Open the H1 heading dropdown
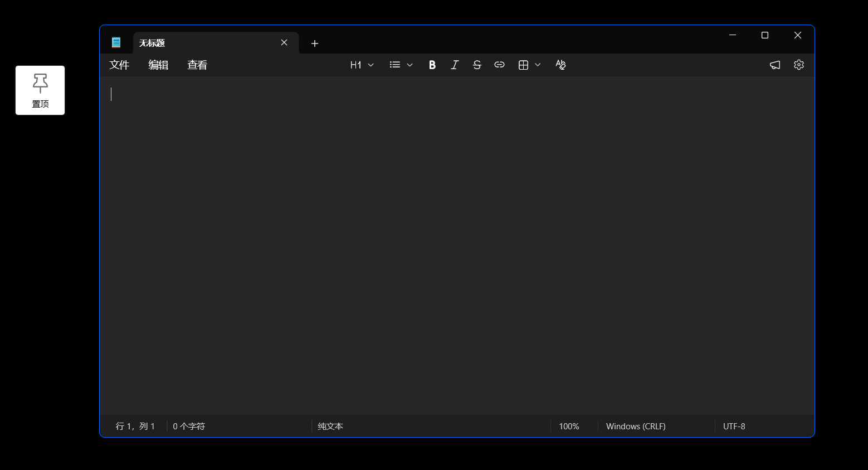The width and height of the screenshot is (868, 470). click(x=362, y=65)
